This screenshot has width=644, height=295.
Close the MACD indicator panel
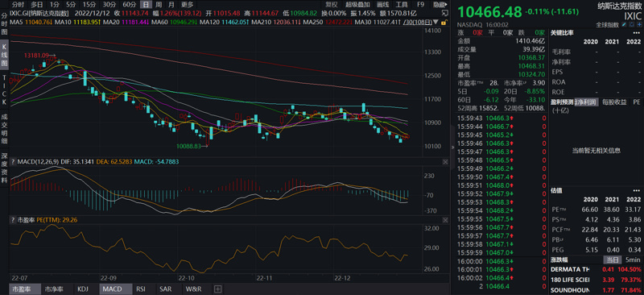point(445,162)
